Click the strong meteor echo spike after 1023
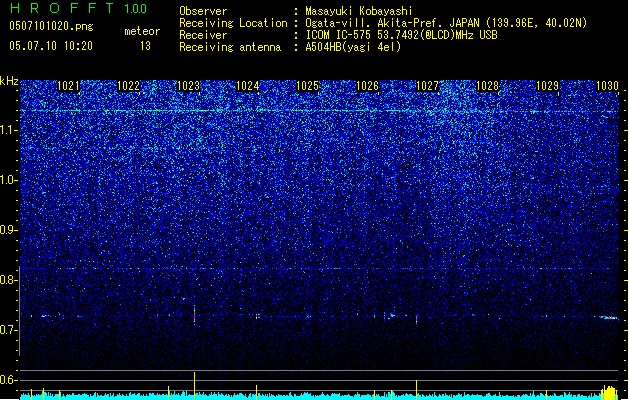The width and height of the screenshot is (629, 400). [x=195, y=315]
